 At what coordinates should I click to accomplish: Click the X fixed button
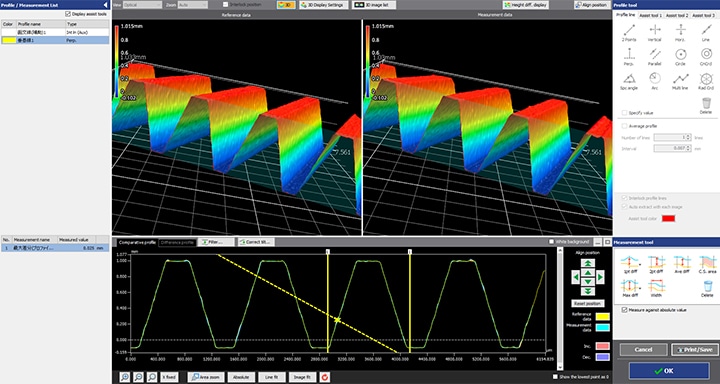(169, 377)
